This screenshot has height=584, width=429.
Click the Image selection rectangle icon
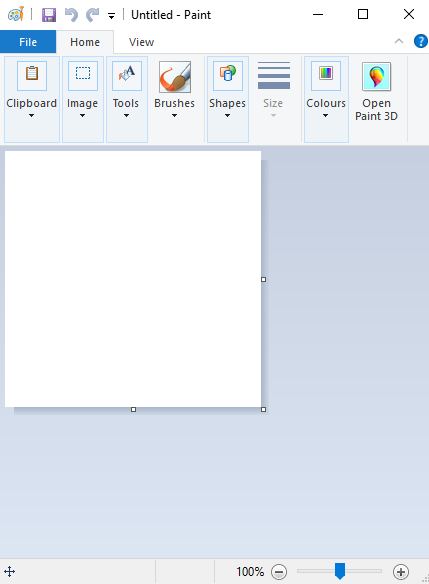pos(83,76)
